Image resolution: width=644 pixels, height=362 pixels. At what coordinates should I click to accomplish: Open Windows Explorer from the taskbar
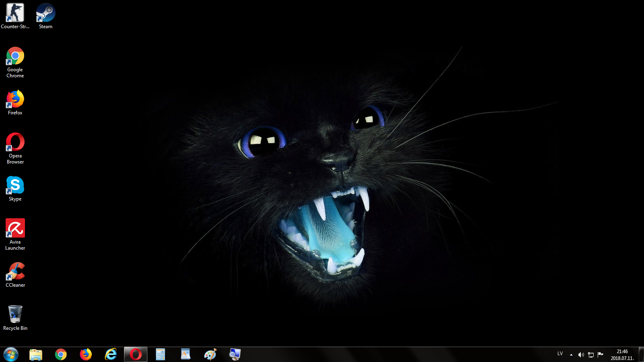(36, 354)
